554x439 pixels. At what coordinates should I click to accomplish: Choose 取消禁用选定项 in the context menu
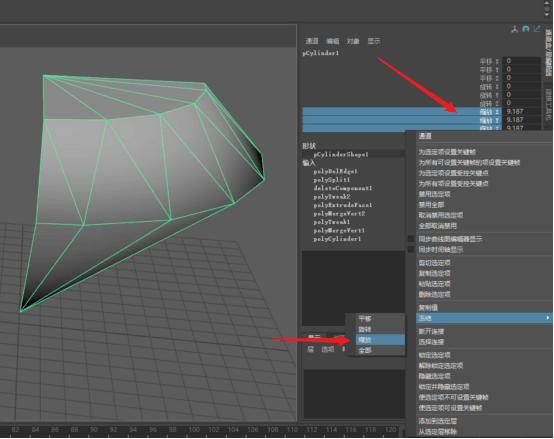(x=441, y=215)
